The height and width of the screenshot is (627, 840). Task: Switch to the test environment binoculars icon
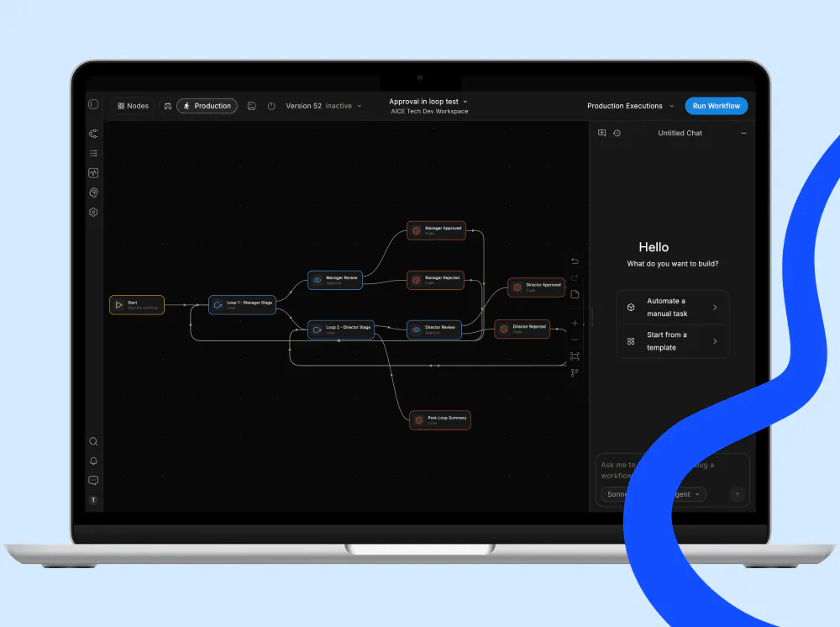coord(168,106)
